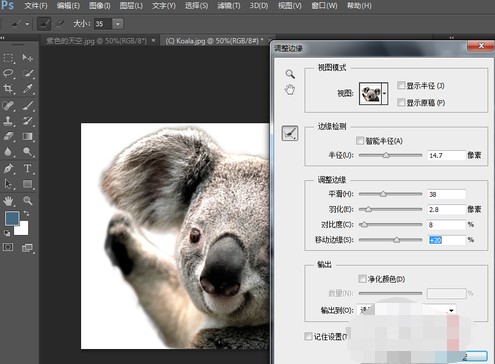Swap foreground and background colors
This screenshot has width=495, height=364.
pos(26,213)
